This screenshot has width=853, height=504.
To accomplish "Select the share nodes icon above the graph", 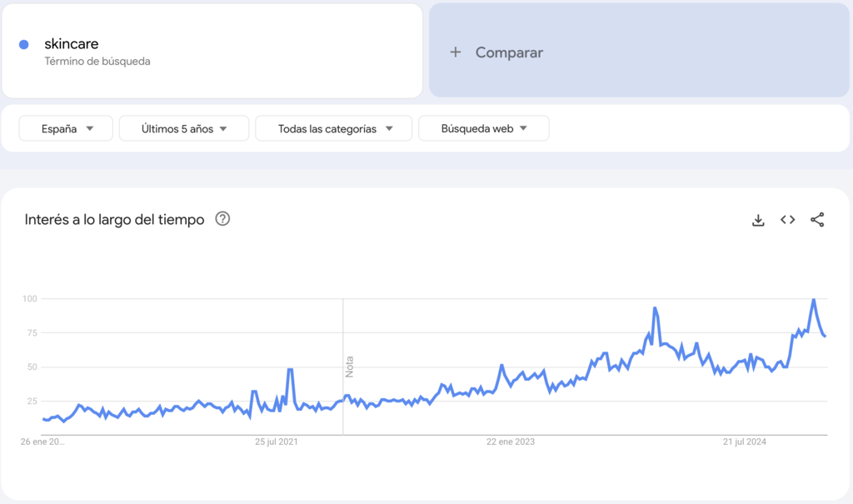I will 816,219.
